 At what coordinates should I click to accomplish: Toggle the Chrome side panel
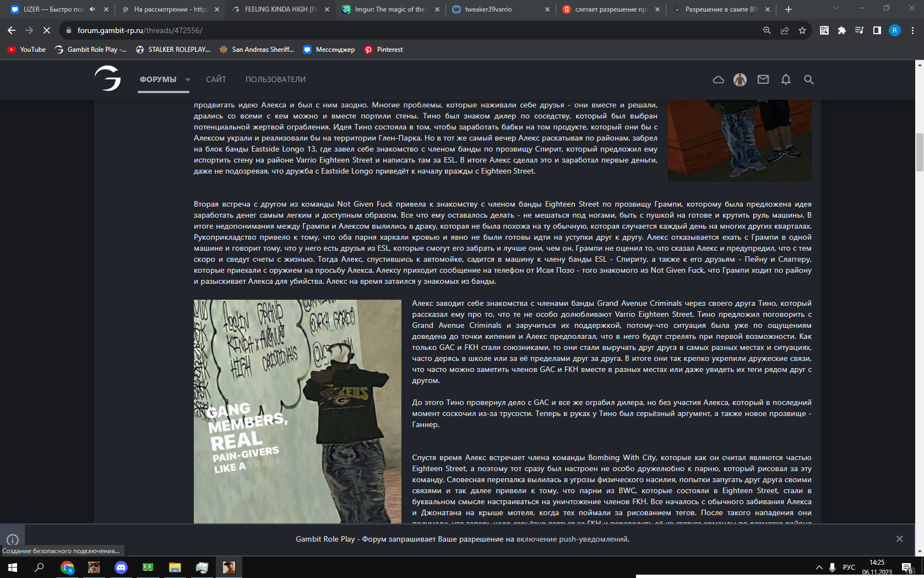877,30
